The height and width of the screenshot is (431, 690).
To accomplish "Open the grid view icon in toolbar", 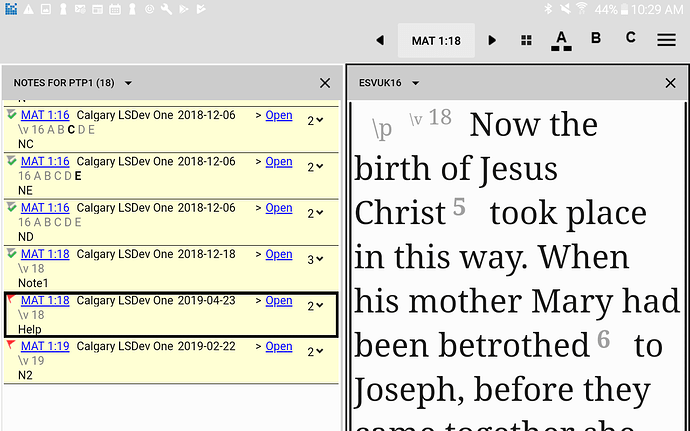I will point(526,41).
